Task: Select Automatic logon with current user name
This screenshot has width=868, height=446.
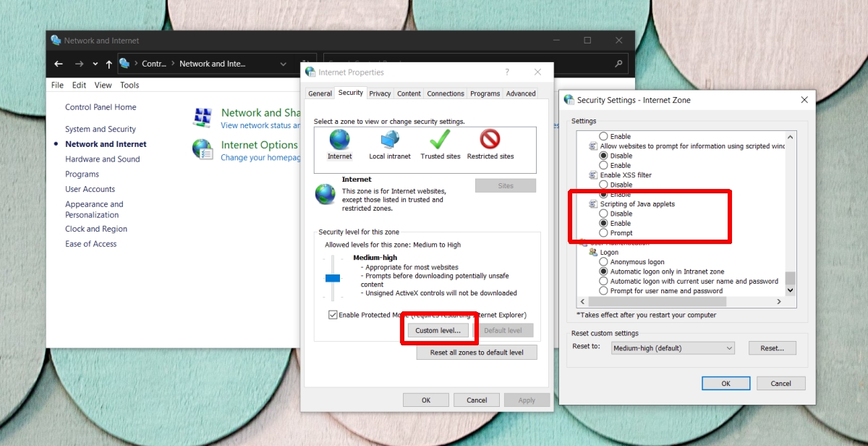Action: (603, 281)
